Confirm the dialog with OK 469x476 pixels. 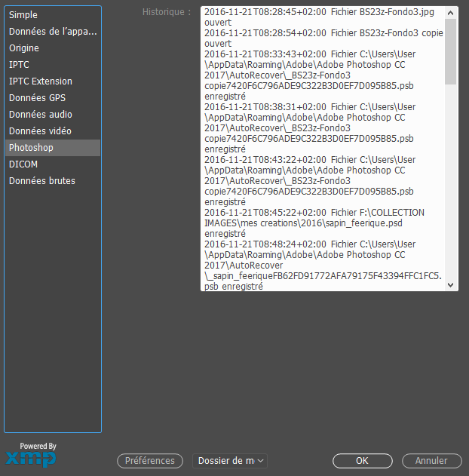pos(362,461)
